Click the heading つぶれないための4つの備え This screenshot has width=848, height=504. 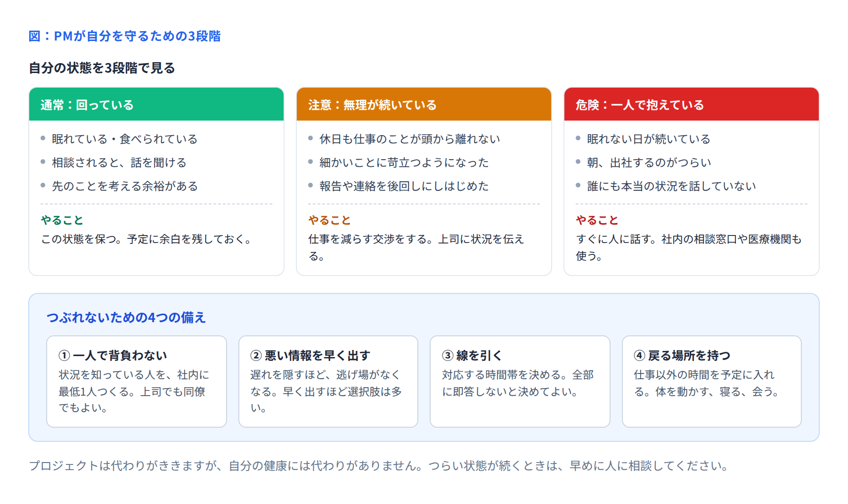click(126, 317)
